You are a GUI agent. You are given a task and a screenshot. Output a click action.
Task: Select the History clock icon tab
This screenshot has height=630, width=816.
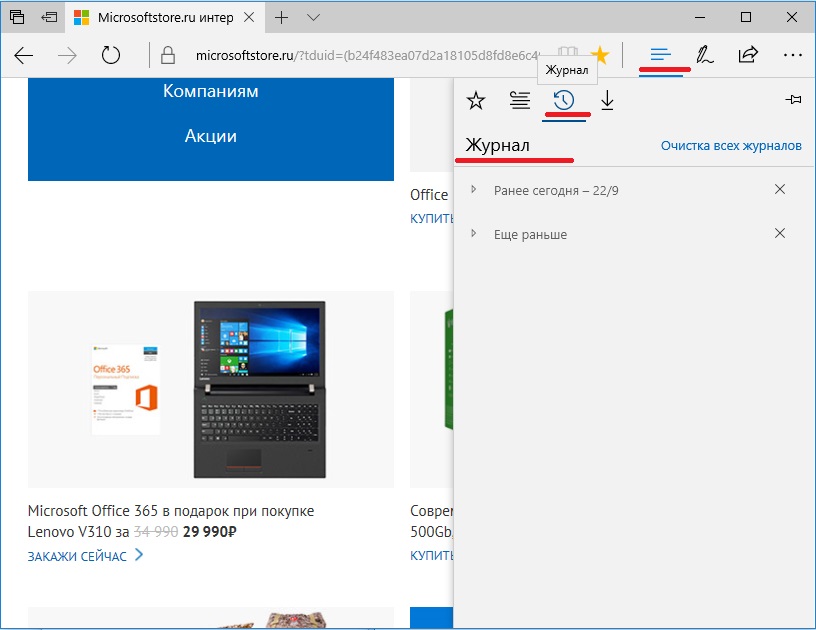pyautogui.click(x=564, y=100)
